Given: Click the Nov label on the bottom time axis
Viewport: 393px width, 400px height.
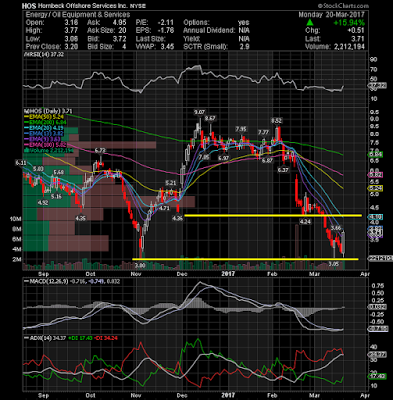Looking at the screenshot, I should [136, 396].
